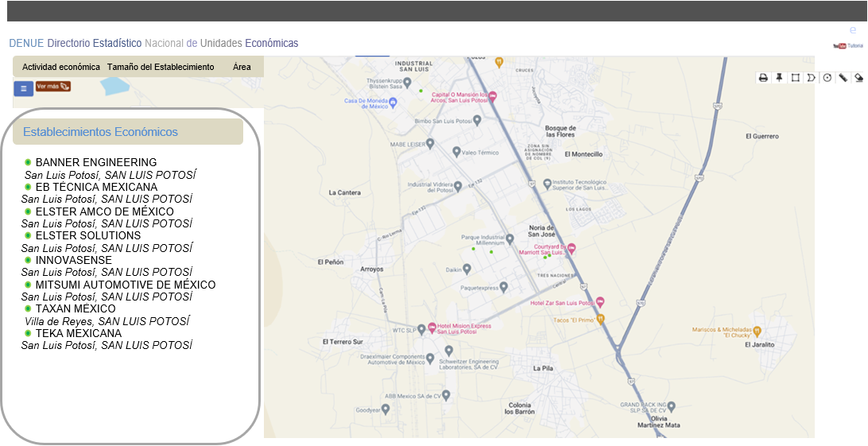Click the print map icon
Image resolution: width=868 pixels, height=446 pixels.
pos(763,77)
